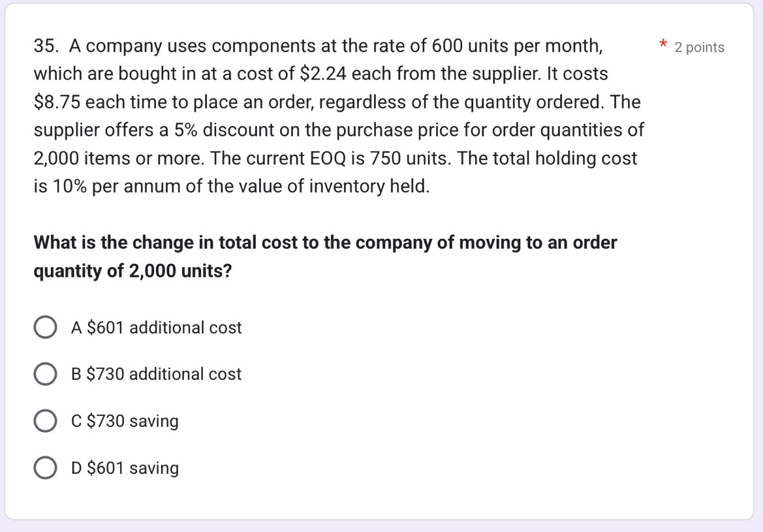Image resolution: width=763 pixels, height=532 pixels.
Task: Click the 2 points label
Action: [x=700, y=47]
